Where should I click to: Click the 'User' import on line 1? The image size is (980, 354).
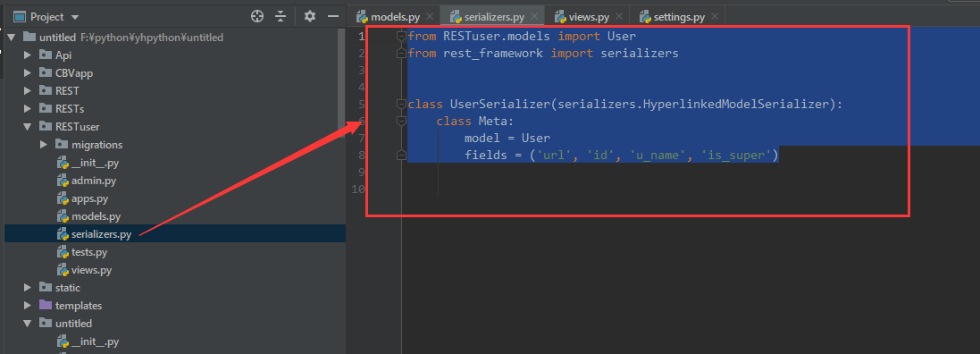coord(621,37)
